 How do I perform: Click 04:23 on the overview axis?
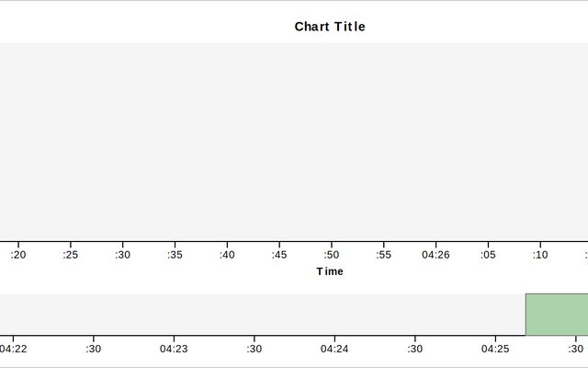(x=174, y=349)
